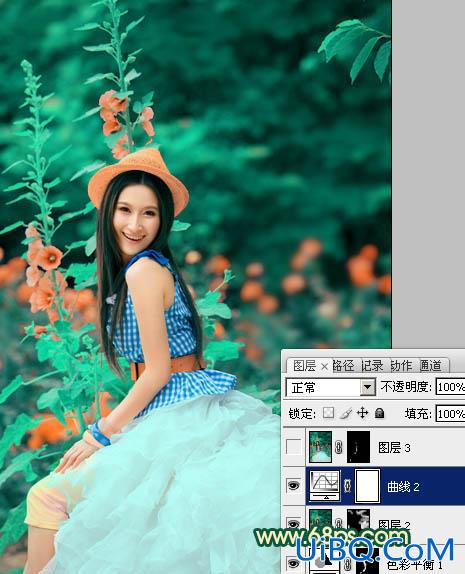Show the hidden 图层 3 layer
This screenshot has height=574, width=465.
pyautogui.click(x=294, y=447)
